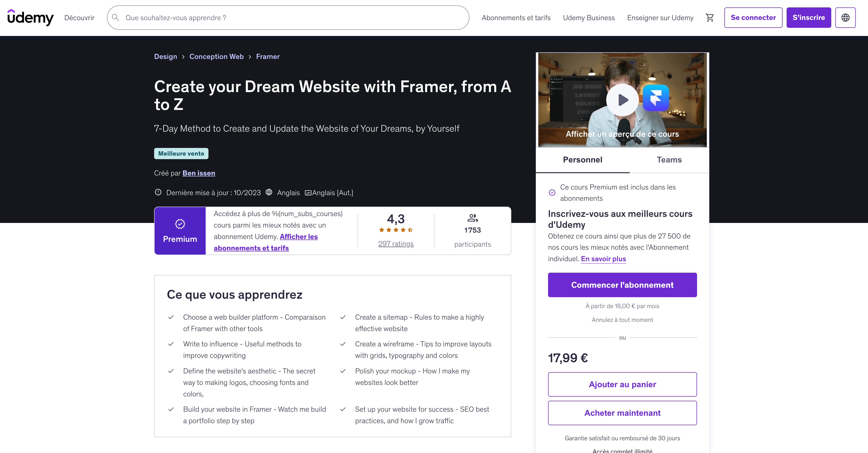This screenshot has width=868, height=453.
Task: Click the Commencer l'abonnement button
Action: pos(622,285)
